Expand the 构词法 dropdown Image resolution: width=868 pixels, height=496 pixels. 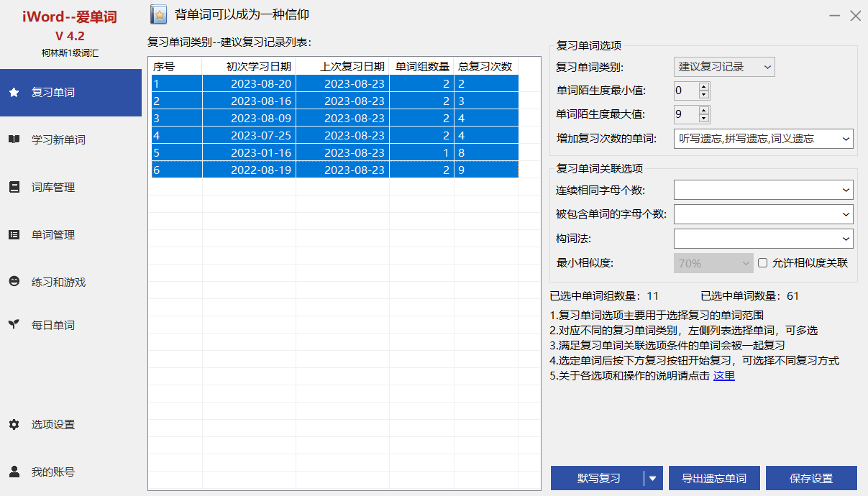click(x=763, y=239)
